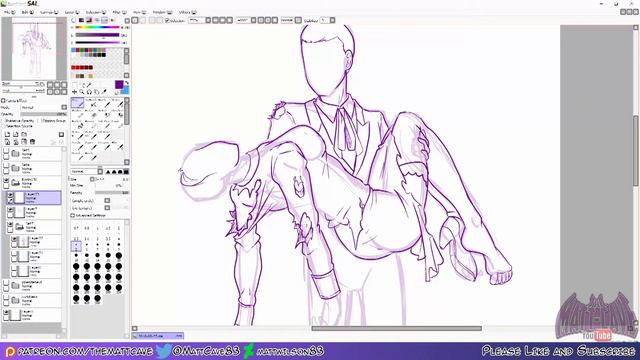Create a new linework layer
This screenshot has height=360, width=640.
16,134
